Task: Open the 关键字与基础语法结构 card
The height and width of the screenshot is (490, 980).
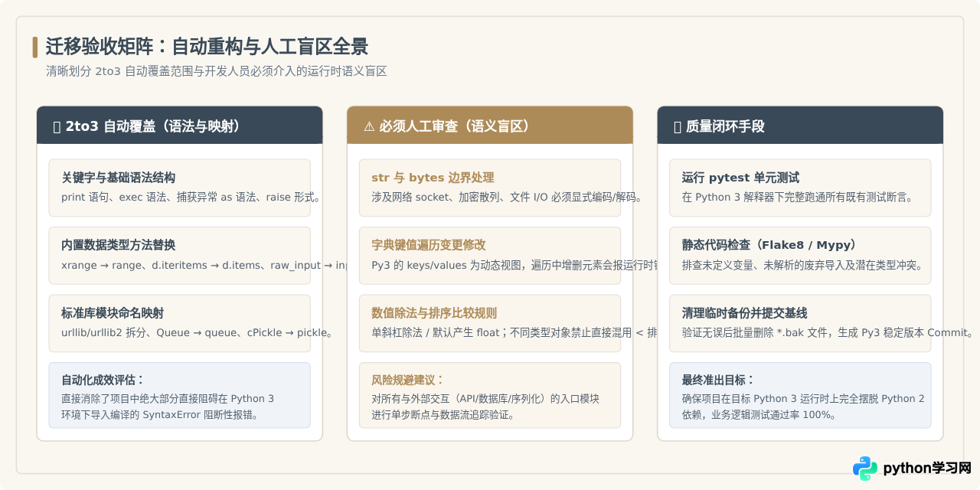Action: (x=179, y=188)
